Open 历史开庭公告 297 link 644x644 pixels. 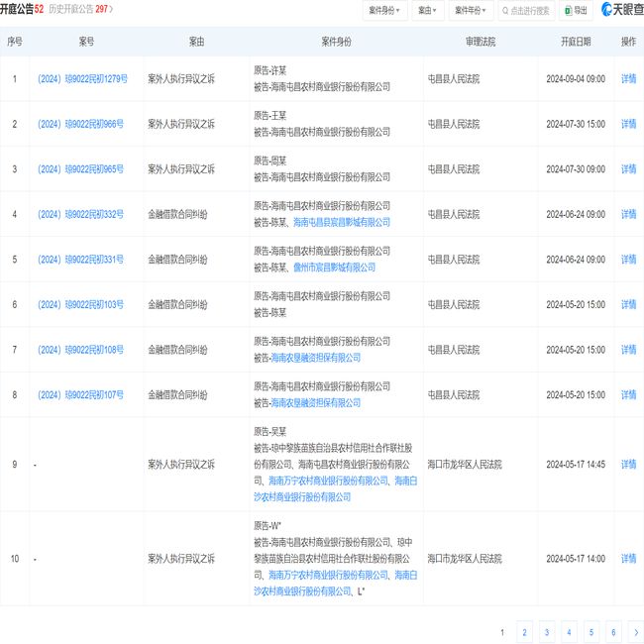click(81, 9)
